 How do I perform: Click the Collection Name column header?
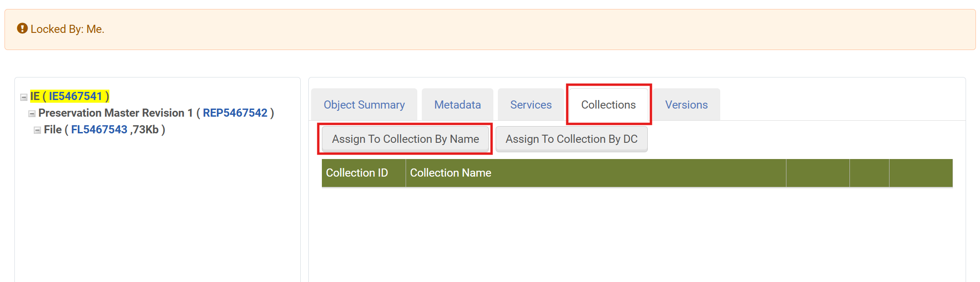(450, 173)
